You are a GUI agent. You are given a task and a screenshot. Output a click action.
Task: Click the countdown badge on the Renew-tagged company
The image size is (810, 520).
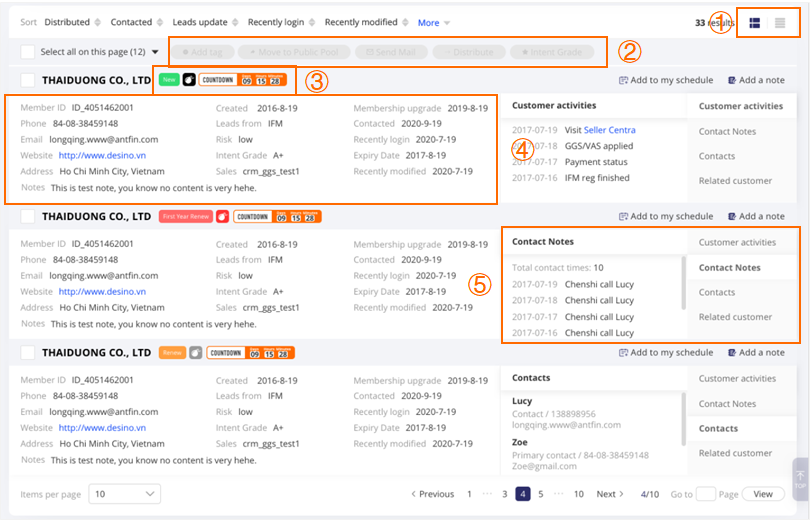(x=251, y=353)
